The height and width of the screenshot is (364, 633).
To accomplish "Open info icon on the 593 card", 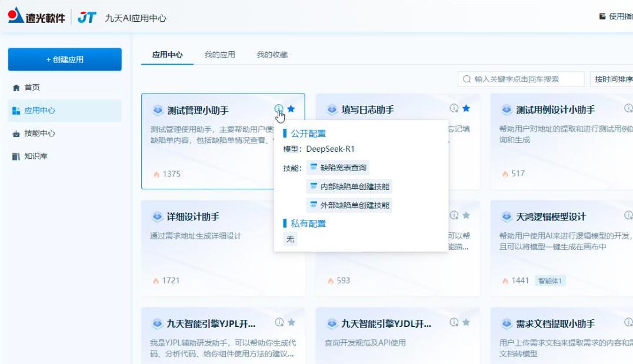I will coord(454,215).
